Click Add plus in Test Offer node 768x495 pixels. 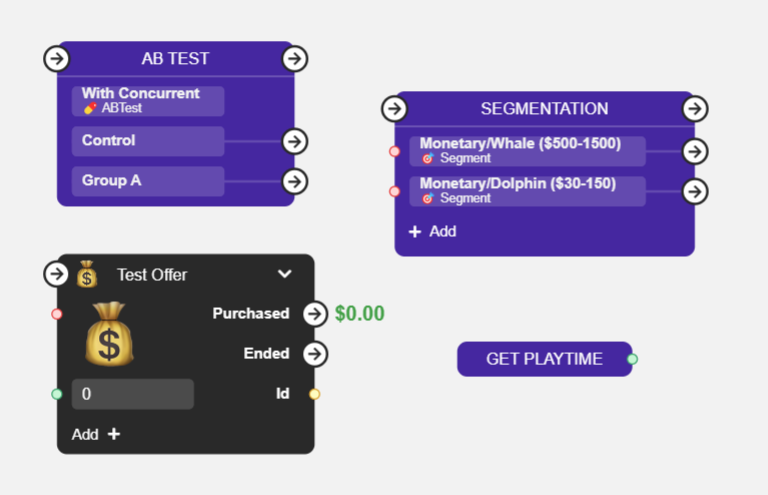click(x=96, y=434)
